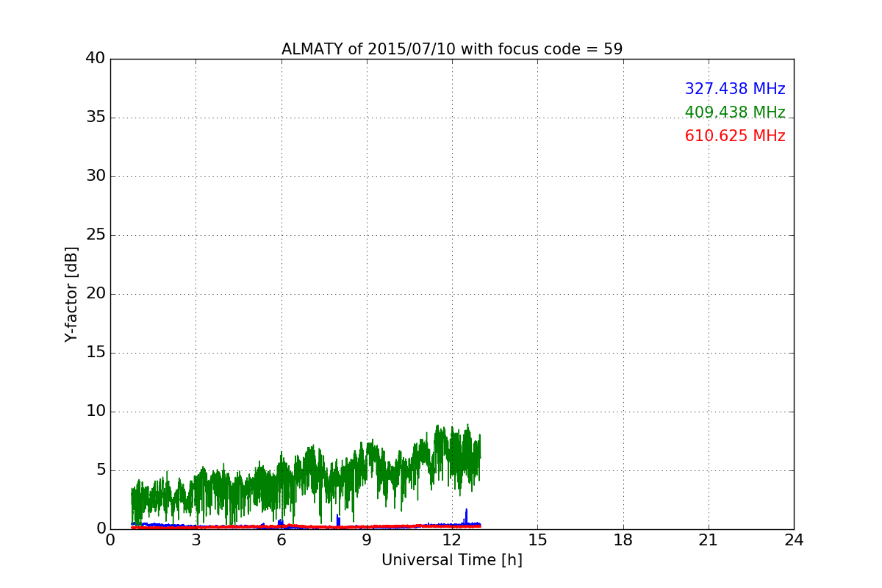Click the y-axis tick value 5
The width and height of the screenshot is (882, 588).
tap(101, 470)
